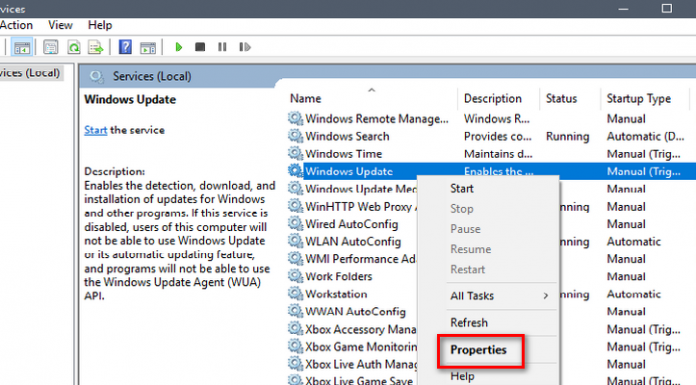This screenshot has width=696, height=385.
Task: Click the Export List toolbar icon
Action: click(x=95, y=47)
